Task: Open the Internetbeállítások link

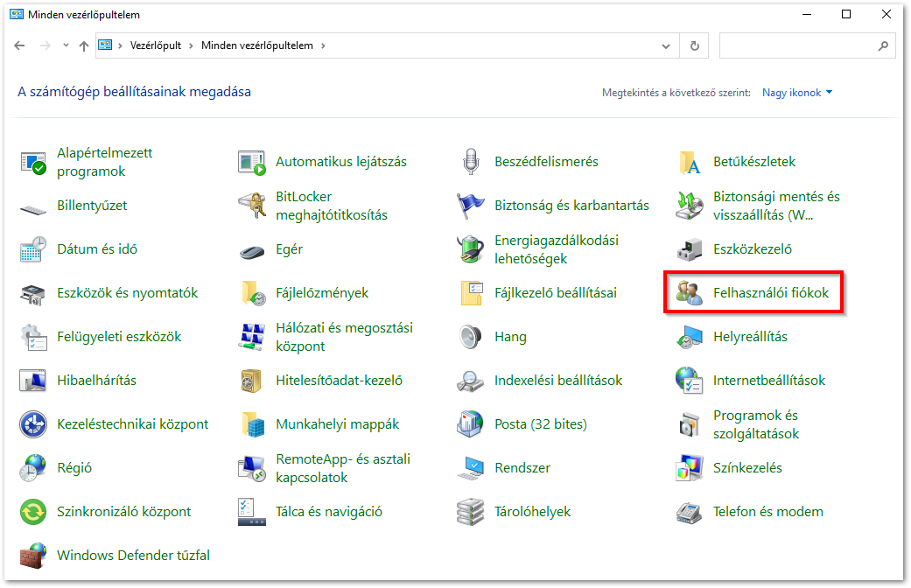Action: tap(768, 381)
